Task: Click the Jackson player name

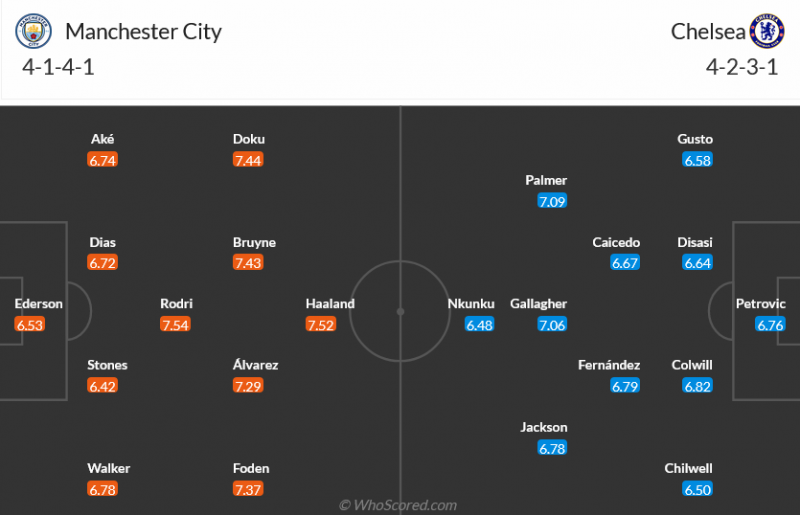Action: point(544,427)
